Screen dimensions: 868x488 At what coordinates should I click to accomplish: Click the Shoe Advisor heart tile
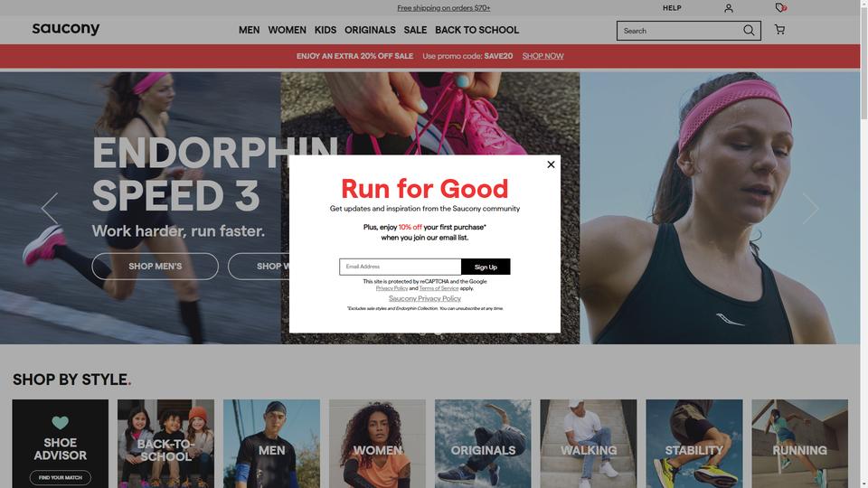[61, 444]
